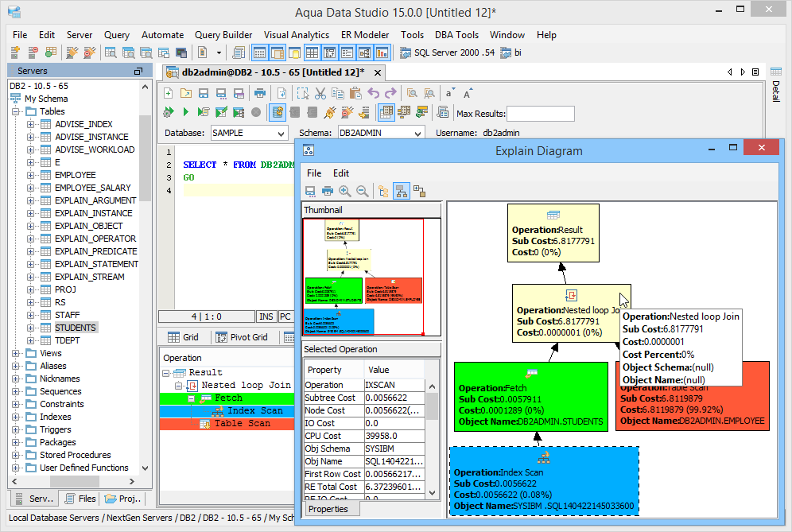Toggle the form view icon in main toolbar
Screen dimensions: 792x532
[347, 52]
